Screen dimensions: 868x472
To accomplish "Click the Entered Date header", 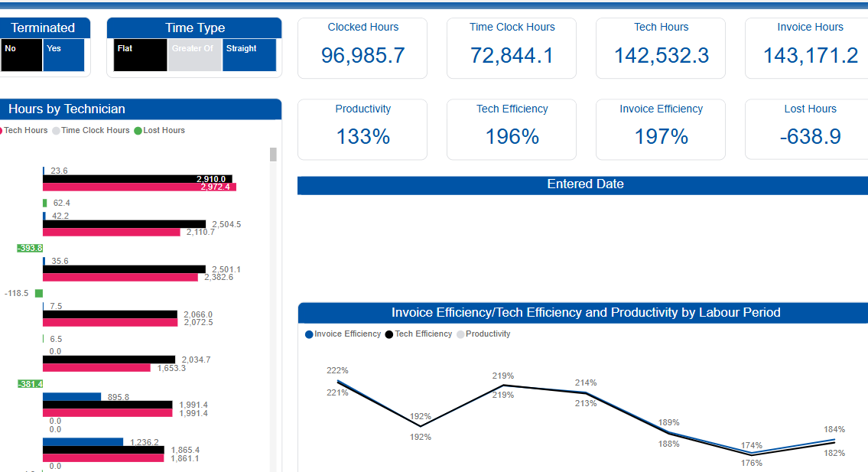I will tap(585, 184).
